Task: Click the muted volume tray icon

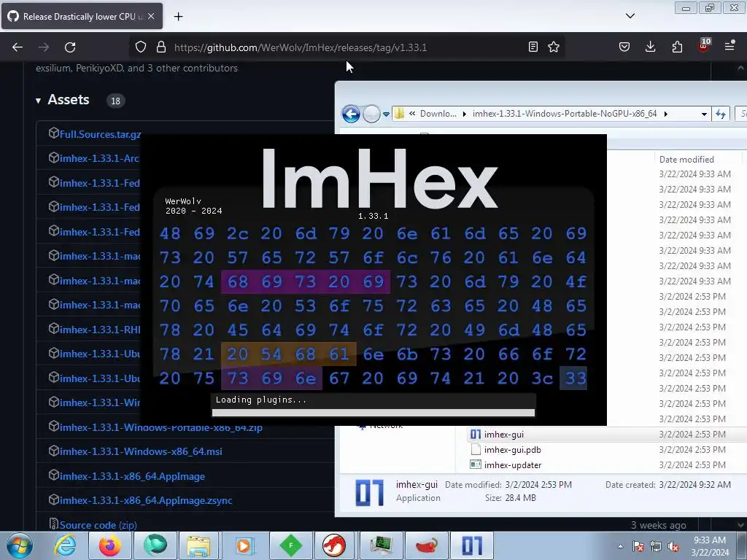Action: pos(673,546)
